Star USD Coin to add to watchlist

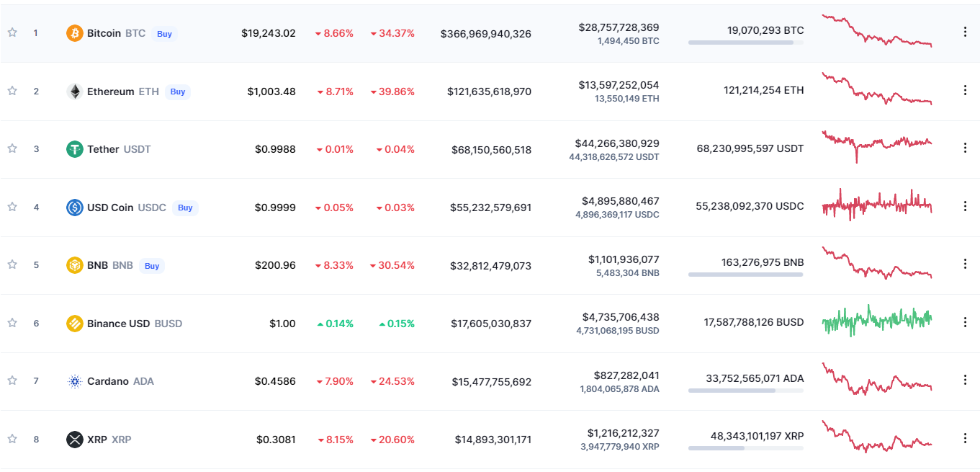coord(12,207)
